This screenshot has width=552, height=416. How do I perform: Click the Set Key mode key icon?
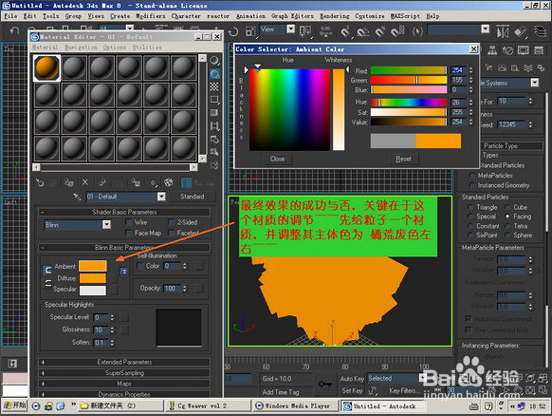pos(325,384)
